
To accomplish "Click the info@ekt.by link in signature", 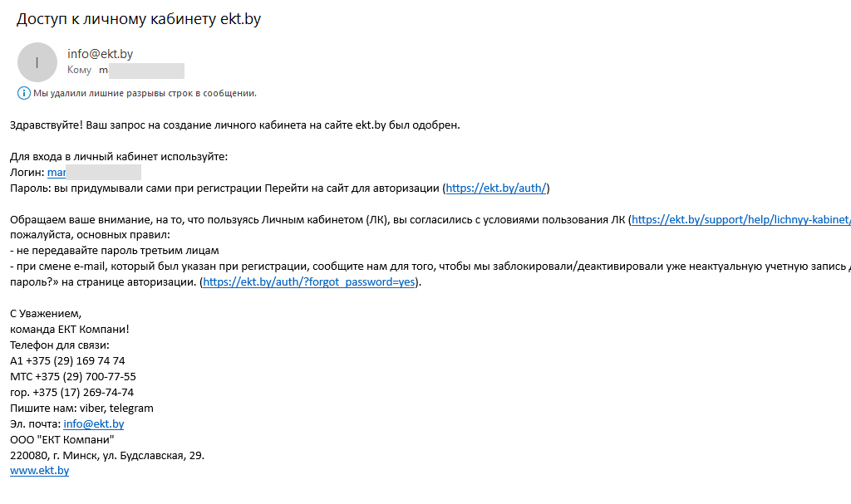I will point(93,424).
